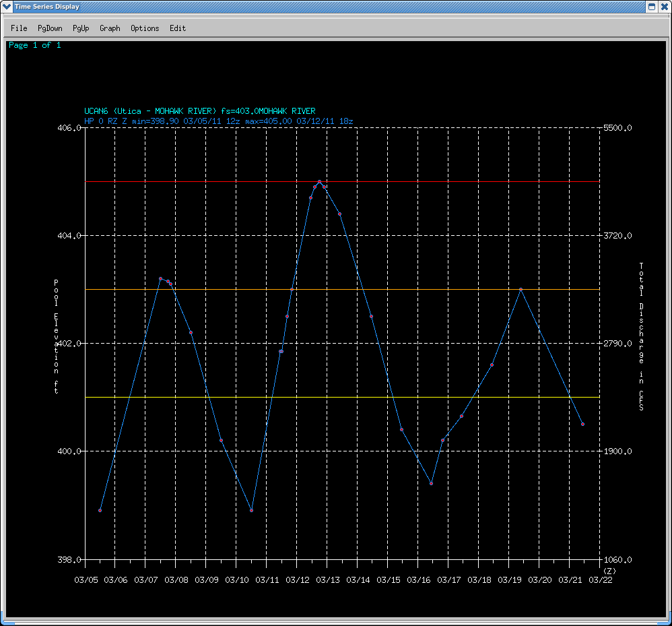Click the 1060.0 discharge axis label
This screenshot has width=672, height=626.
(x=617, y=559)
